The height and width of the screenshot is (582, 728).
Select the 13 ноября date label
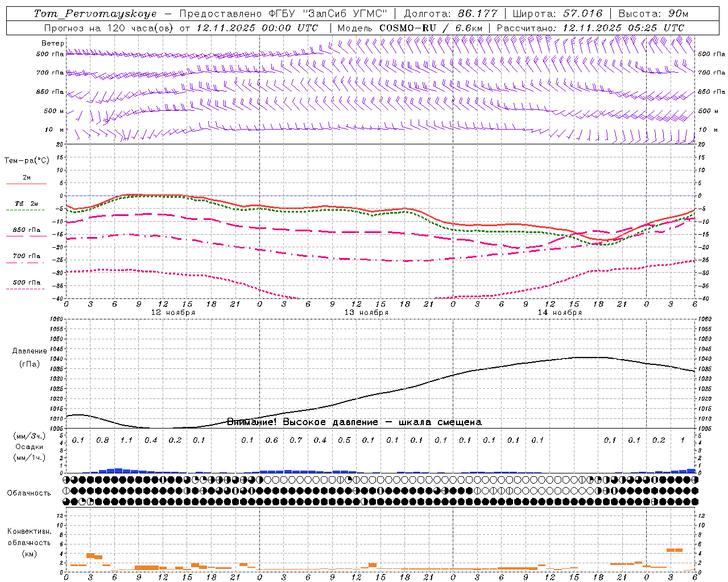366,313
